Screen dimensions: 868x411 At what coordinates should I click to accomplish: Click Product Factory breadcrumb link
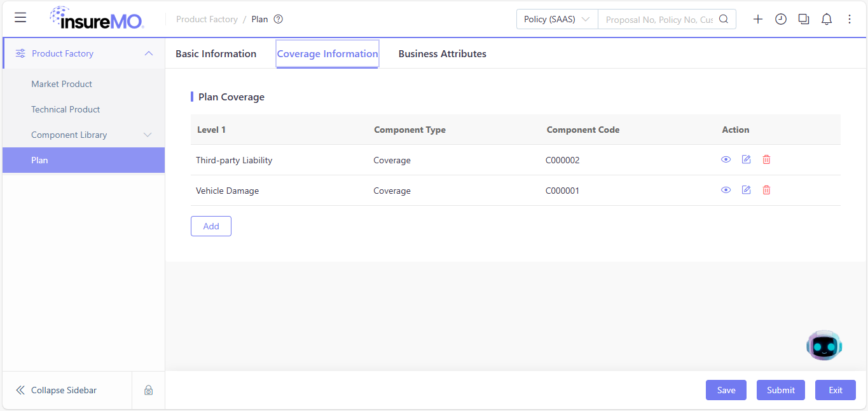[207, 19]
